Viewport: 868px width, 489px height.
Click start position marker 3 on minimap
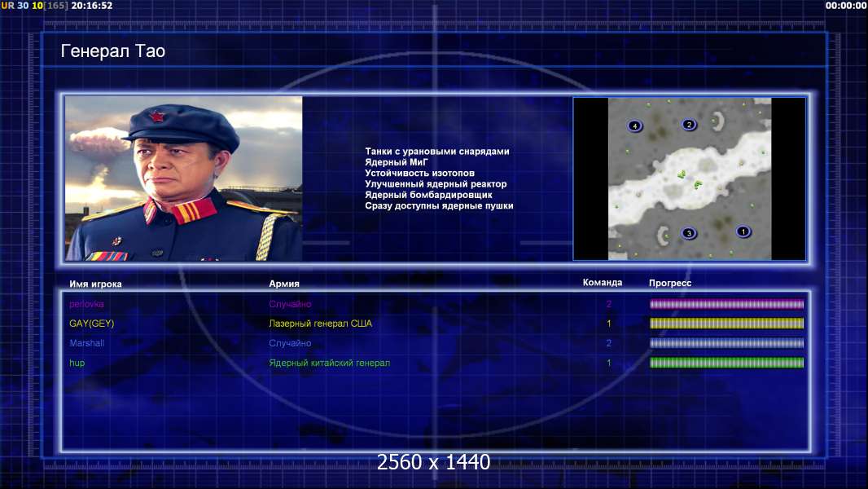689,233
